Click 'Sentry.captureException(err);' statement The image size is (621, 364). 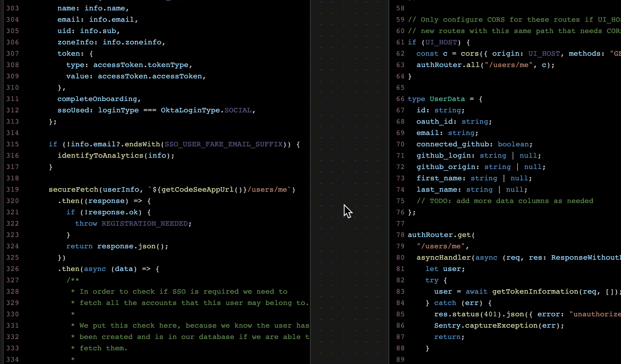(x=499, y=325)
